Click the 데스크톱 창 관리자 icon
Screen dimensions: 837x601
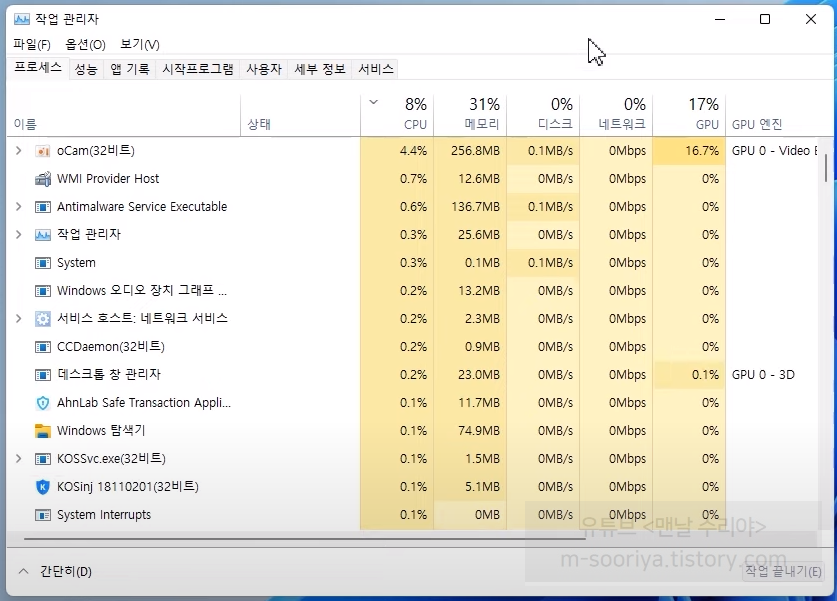coord(42,375)
